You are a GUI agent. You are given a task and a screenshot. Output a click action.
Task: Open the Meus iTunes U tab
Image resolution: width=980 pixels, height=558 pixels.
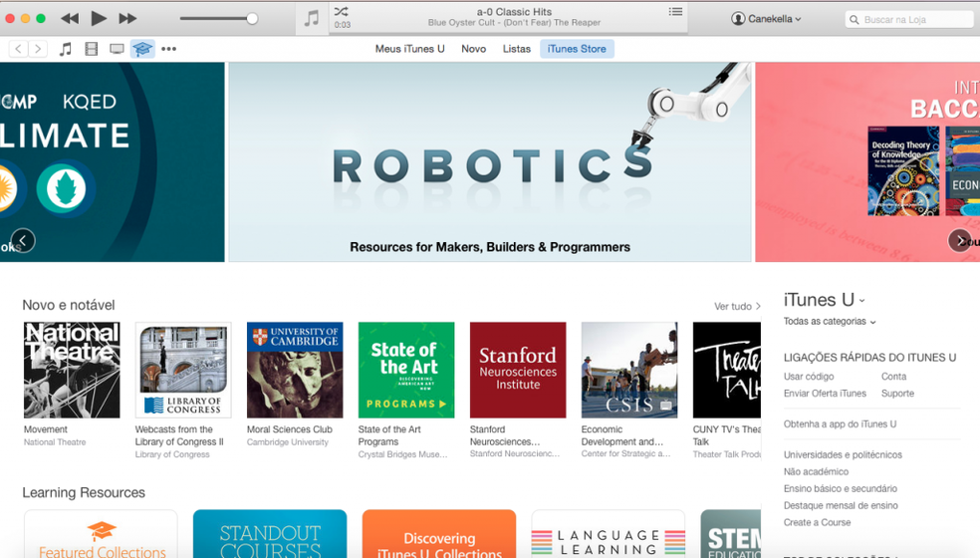coord(410,49)
